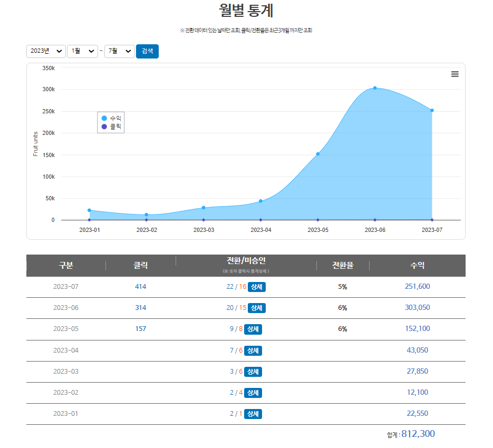The height and width of the screenshot is (448, 493).
Task: Click the 합계 total 812,300 amount
Action: 418,433
